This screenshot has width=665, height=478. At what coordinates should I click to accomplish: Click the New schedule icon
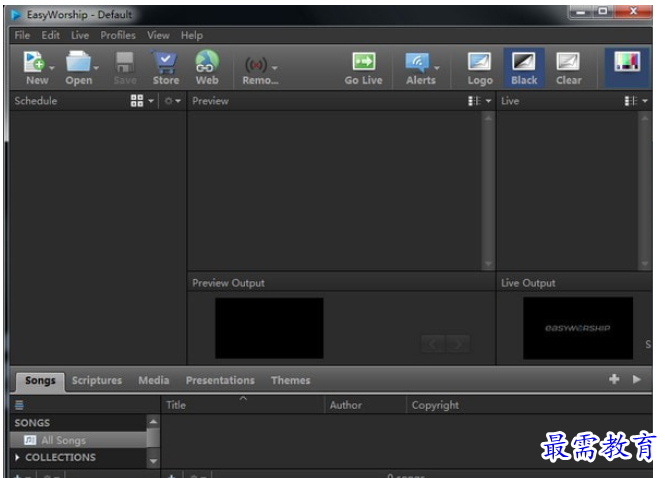pos(34,62)
